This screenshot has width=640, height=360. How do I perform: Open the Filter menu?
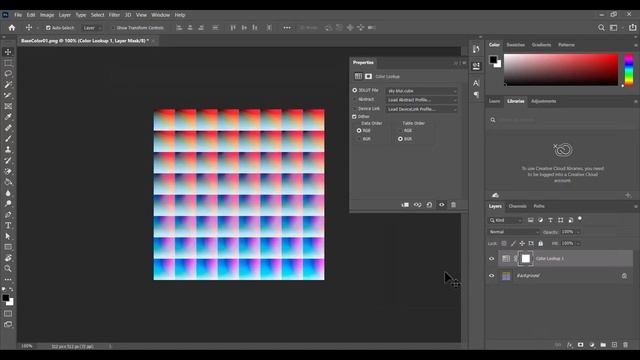coord(114,15)
